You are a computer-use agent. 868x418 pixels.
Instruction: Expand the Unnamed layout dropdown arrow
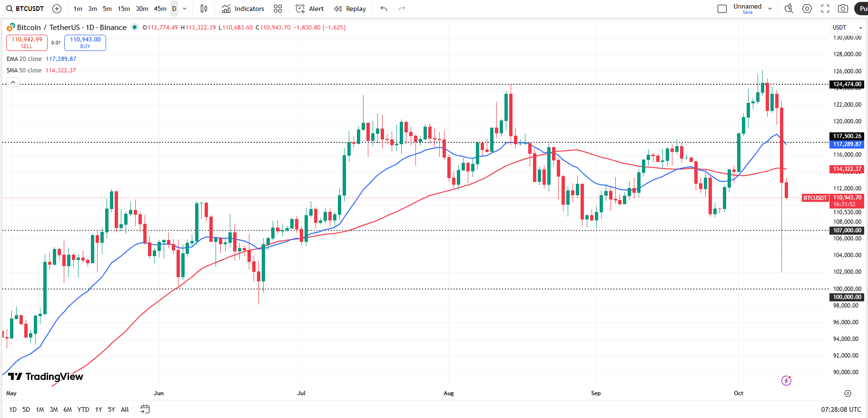770,9
